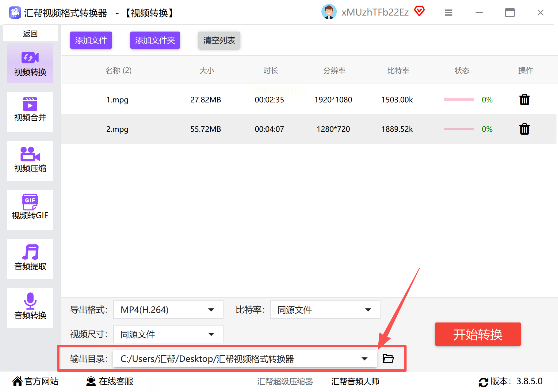Viewport: 558px width, 392px height.
Task: Open the 视频转换 sidebar tool
Action: pyautogui.click(x=30, y=63)
